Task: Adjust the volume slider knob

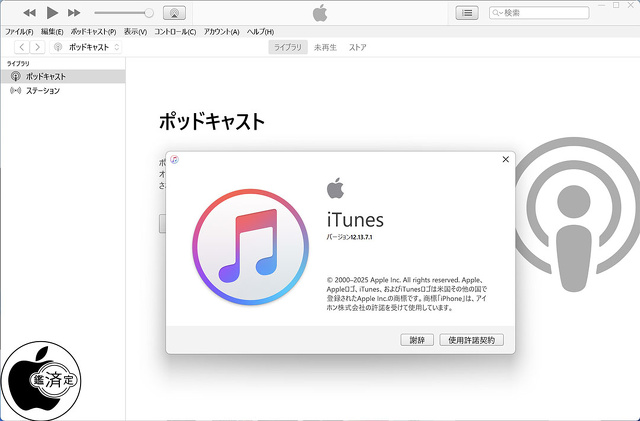Action: 149,13
